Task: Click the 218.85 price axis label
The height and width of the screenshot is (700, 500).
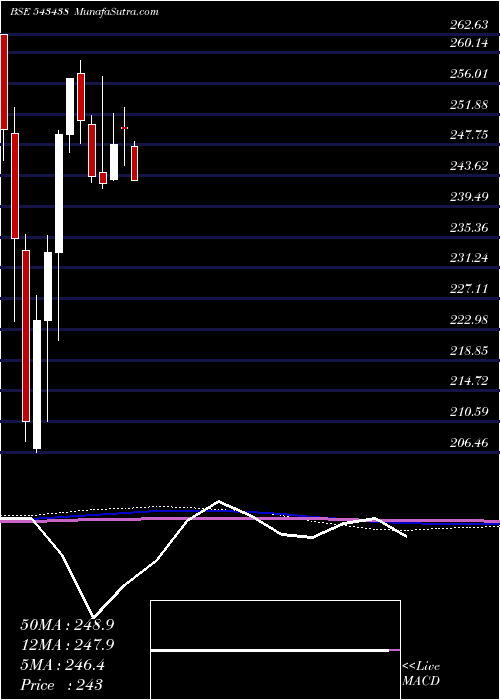Action: 469,351
